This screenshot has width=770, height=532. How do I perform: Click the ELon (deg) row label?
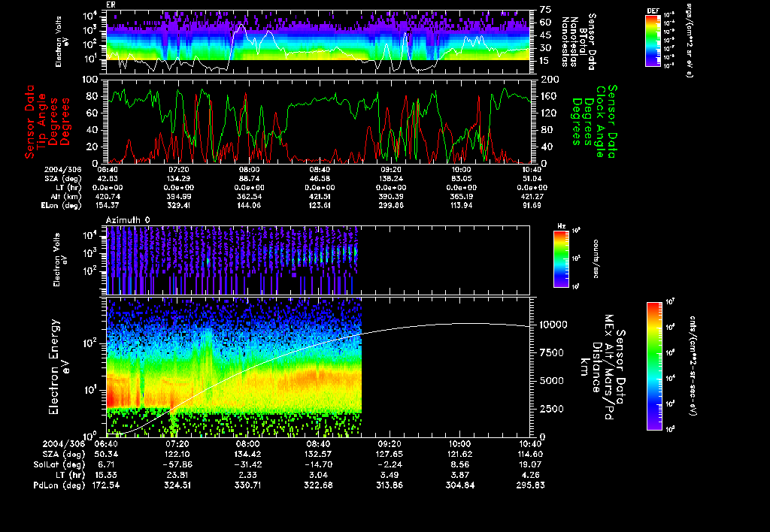[x=62, y=206]
